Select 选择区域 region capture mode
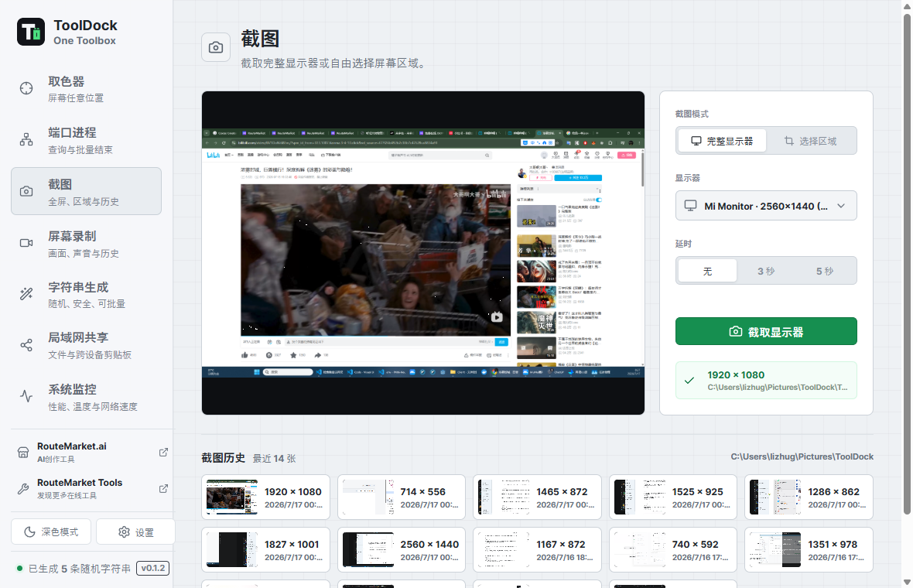 (811, 141)
